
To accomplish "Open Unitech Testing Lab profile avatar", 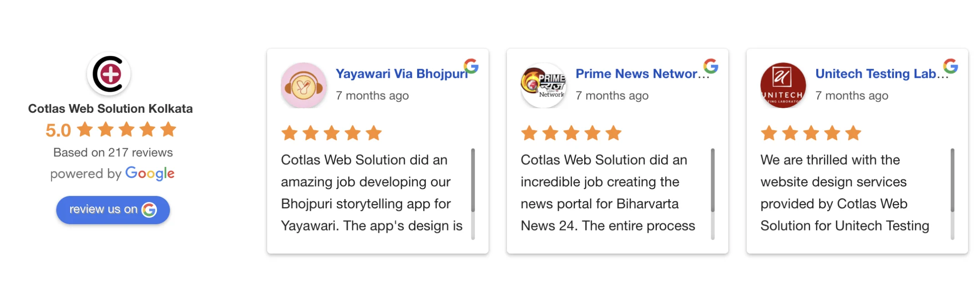I will coord(783,85).
